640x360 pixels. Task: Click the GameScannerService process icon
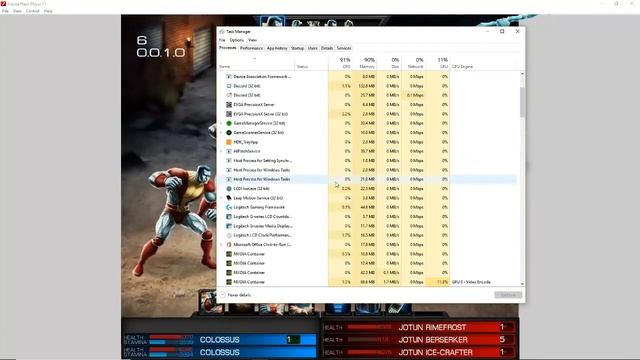coord(229,133)
